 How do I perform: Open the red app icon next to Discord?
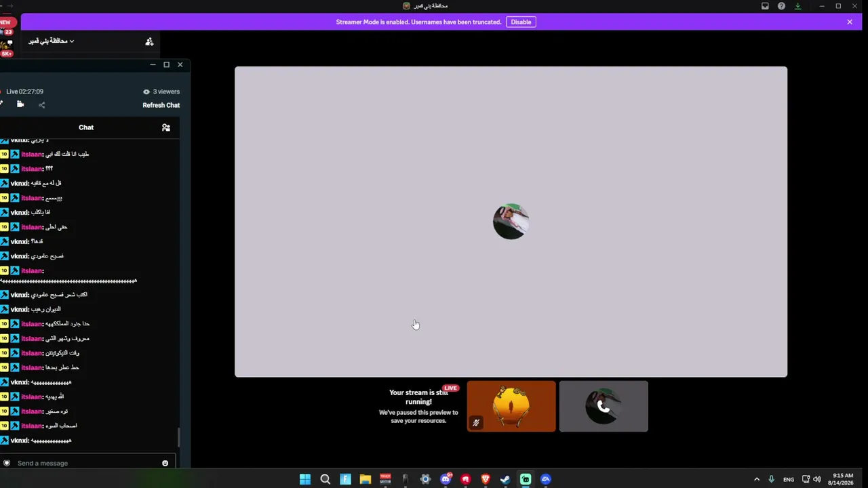point(465,479)
